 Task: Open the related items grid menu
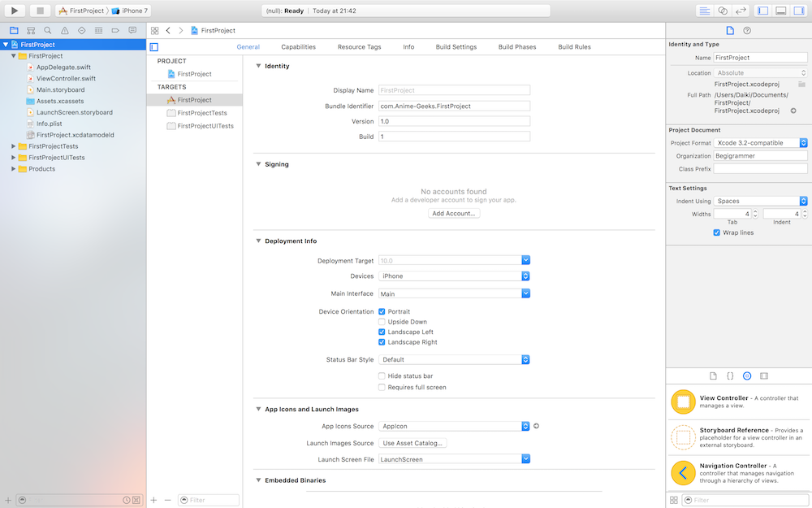(154, 31)
